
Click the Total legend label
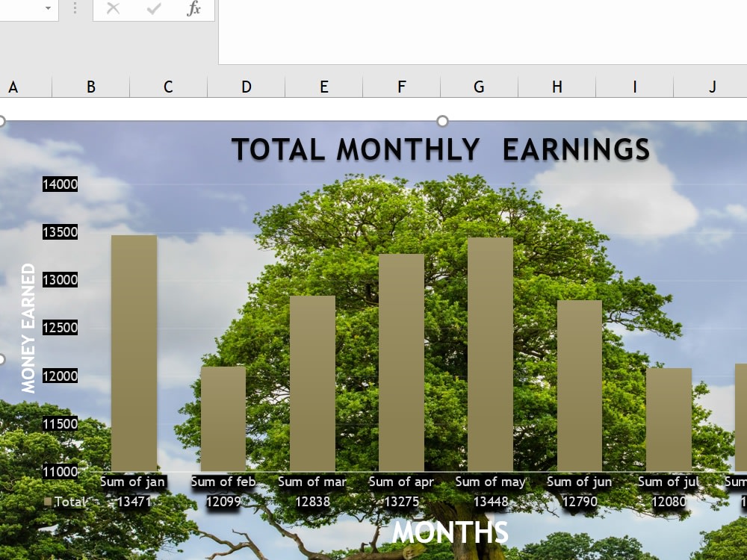[69, 502]
